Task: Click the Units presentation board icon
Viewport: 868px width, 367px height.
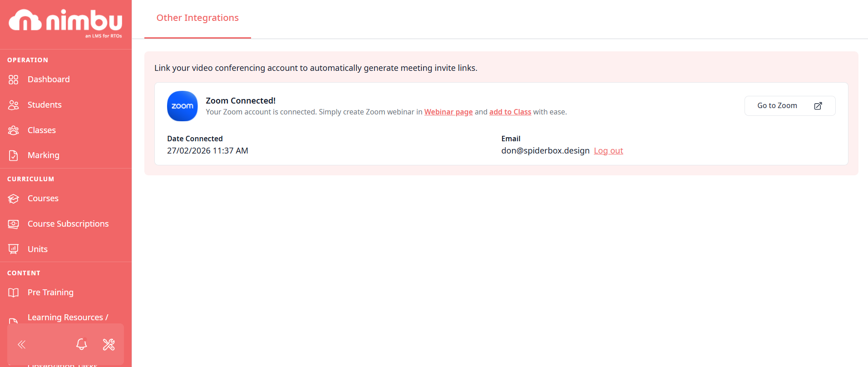Action: [x=14, y=249]
